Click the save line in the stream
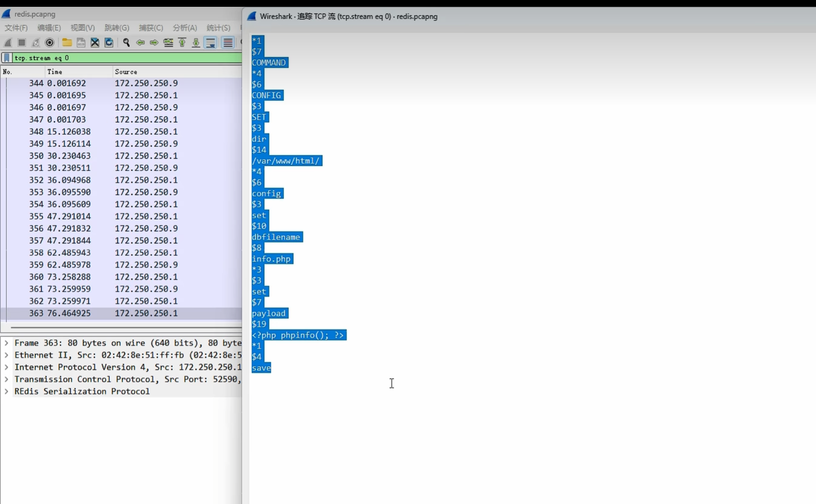 click(261, 368)
